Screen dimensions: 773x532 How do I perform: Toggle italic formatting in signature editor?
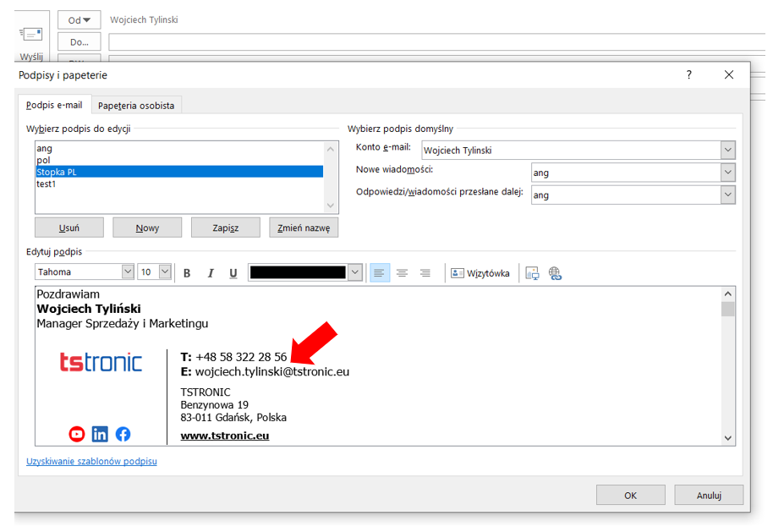tap(211, 273)
